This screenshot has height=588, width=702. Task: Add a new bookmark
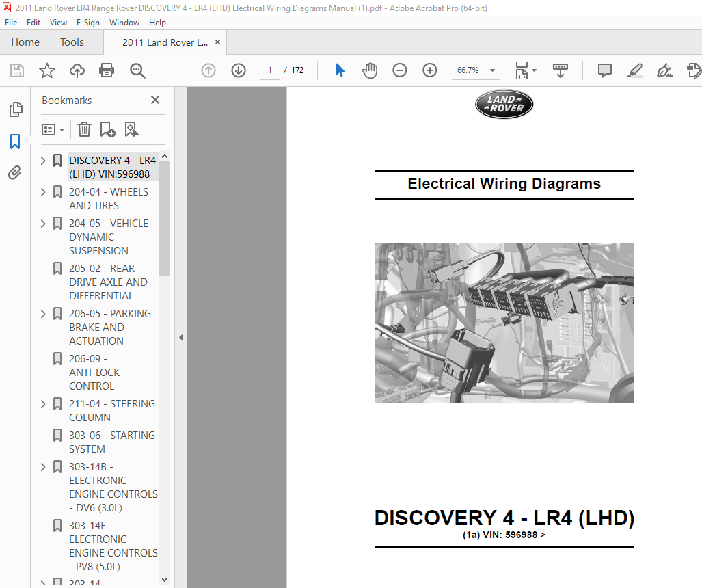(107, 130)
